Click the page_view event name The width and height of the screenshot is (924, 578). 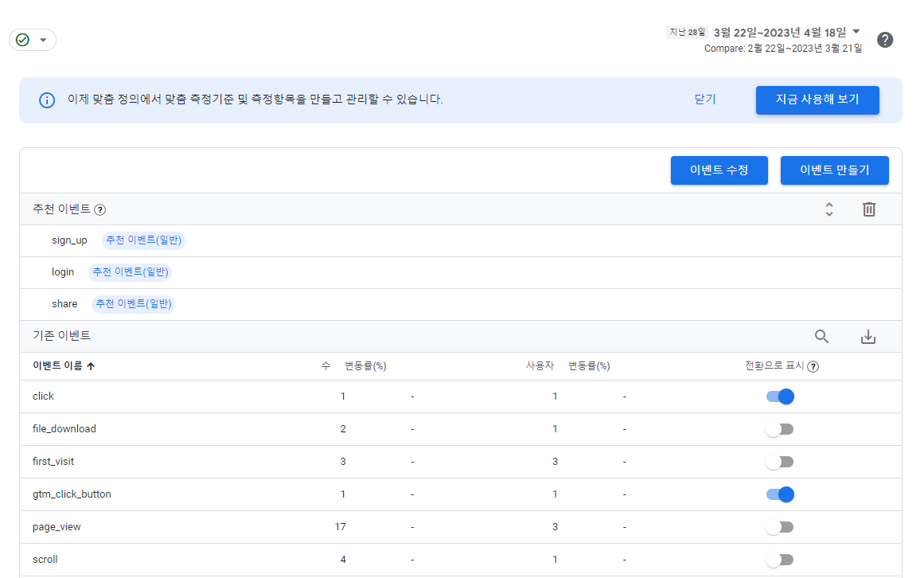click(x=57, y=527)
